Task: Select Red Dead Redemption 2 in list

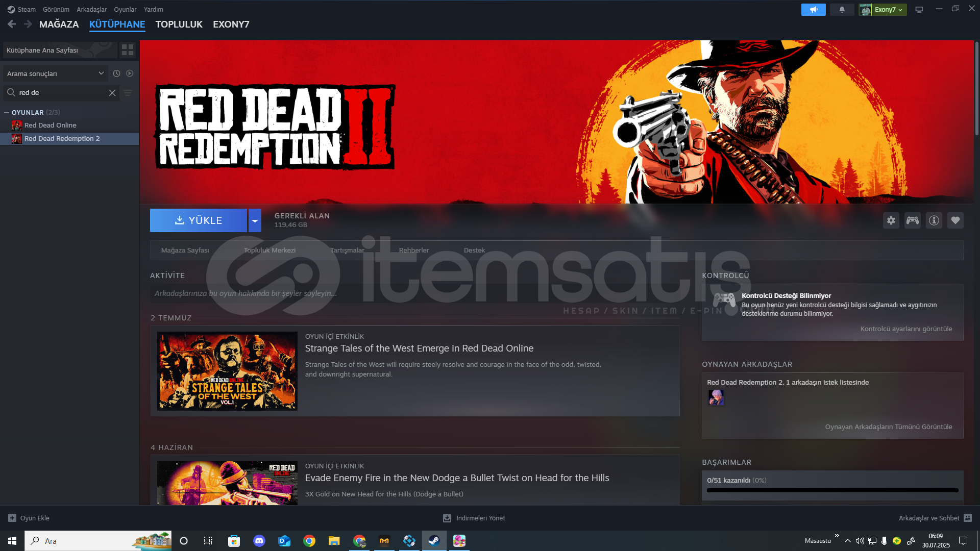Action: pyautogui.click(x=69, y=139)
